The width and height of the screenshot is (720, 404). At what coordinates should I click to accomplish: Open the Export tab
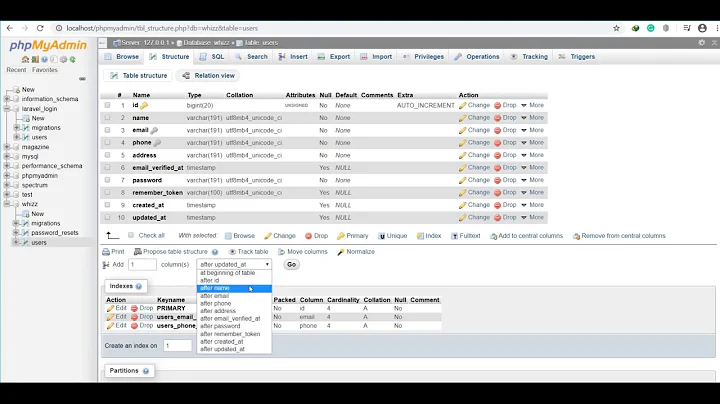coord(334,57)
